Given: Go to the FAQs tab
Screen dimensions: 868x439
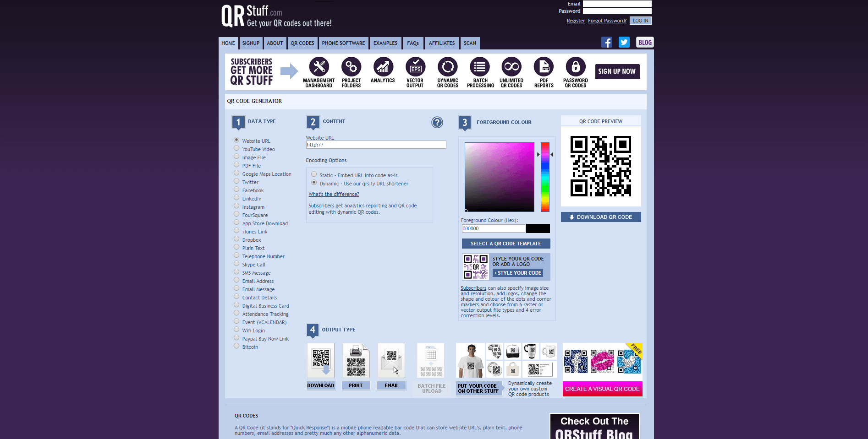Looking at the screenshot, I should click(413, 43).
